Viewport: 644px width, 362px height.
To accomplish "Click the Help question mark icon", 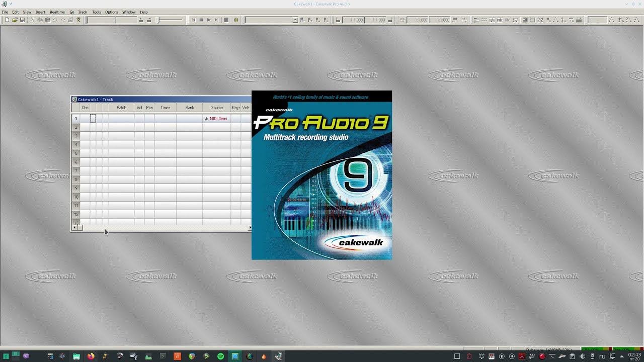I will 78,20.
